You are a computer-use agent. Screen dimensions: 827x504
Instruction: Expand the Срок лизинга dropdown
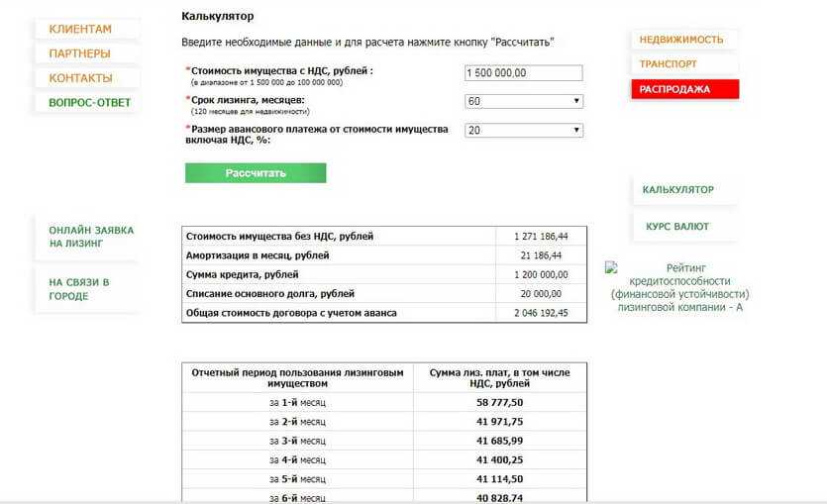524,101
